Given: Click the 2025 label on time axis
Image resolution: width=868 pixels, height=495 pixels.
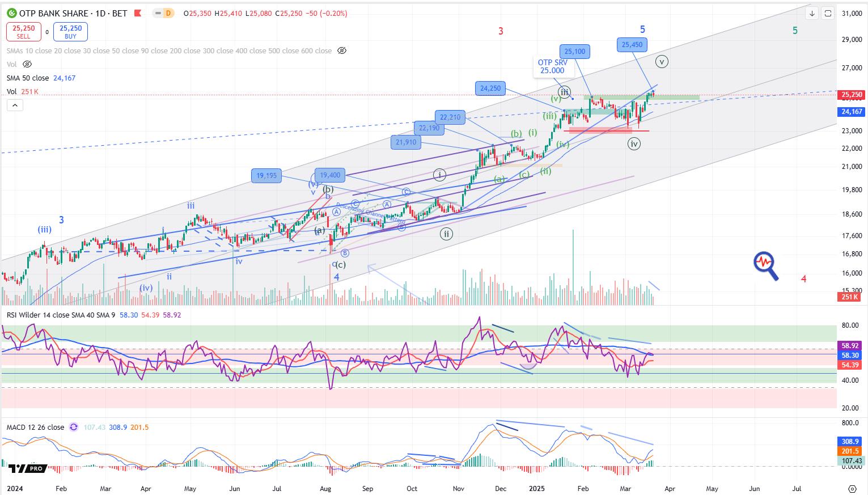Looking at the screenshot, I should click(536, 488).
